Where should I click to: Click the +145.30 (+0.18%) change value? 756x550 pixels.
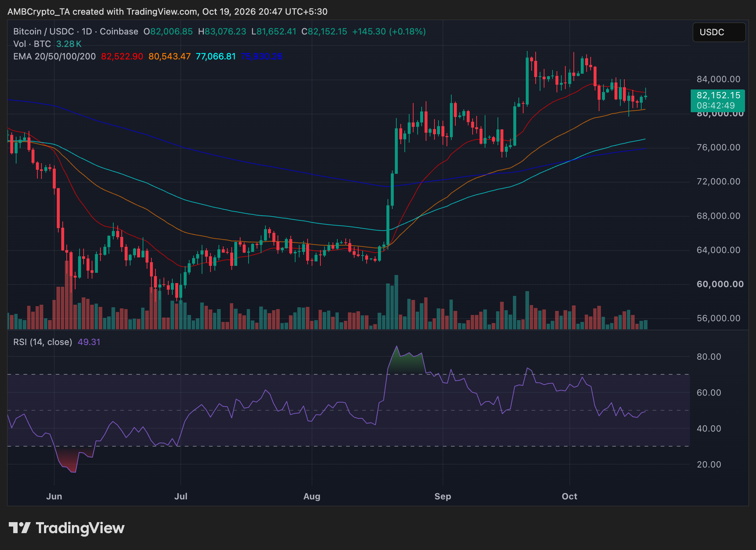click(x=389, y=32)
